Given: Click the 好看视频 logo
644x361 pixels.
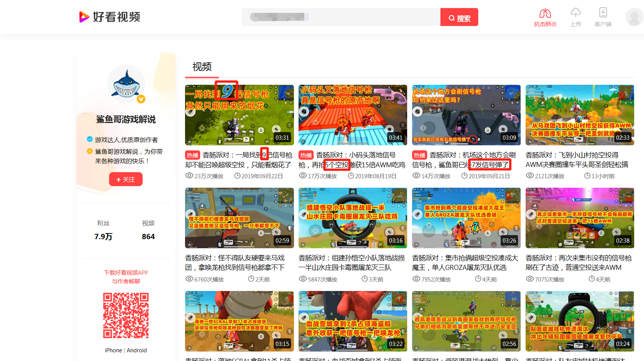Looking at the screenshot, I should tap(109, 17).
